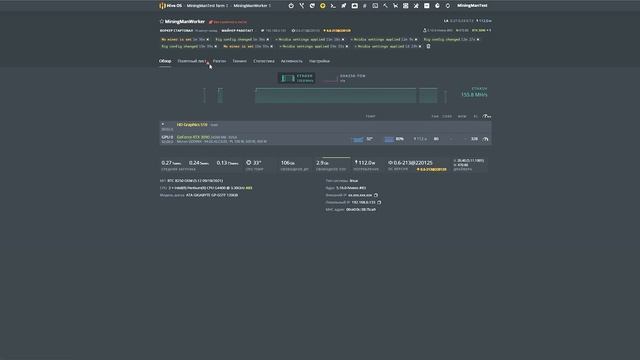
Task: Dismiss 'Rig config changed 1m' message
Action: [x=267, y=40]
